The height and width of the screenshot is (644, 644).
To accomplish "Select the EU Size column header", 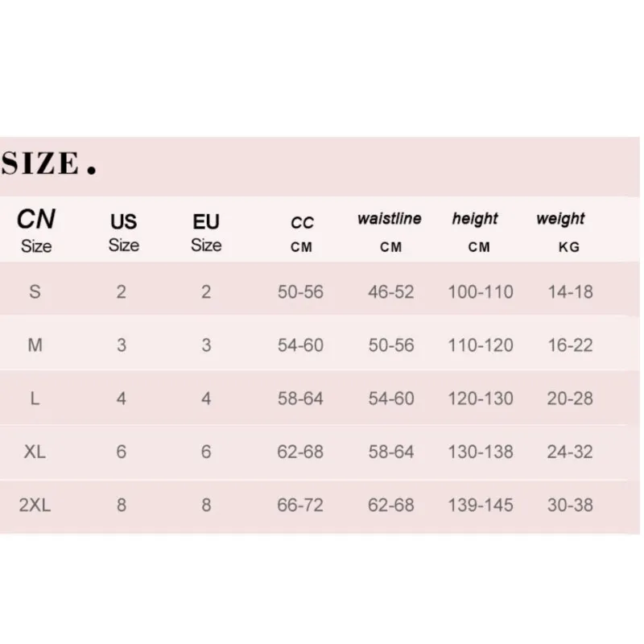I will tap(206, 233).
